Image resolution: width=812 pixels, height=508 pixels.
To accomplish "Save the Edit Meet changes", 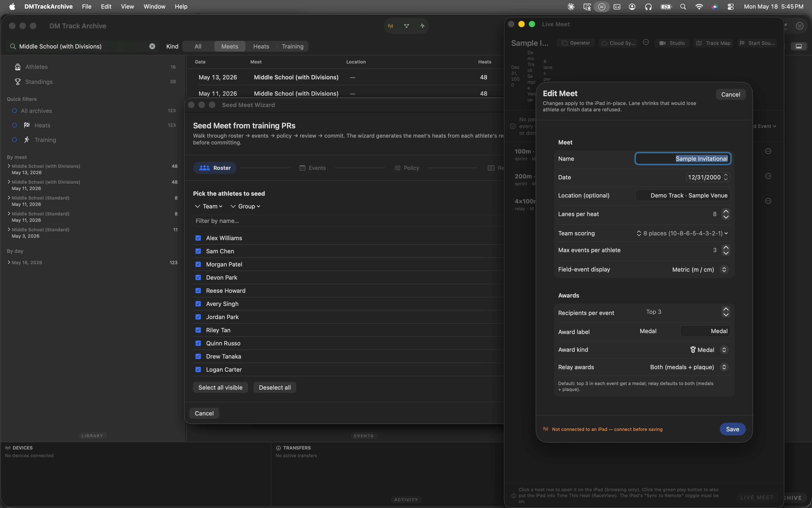I will coord(732,429).
